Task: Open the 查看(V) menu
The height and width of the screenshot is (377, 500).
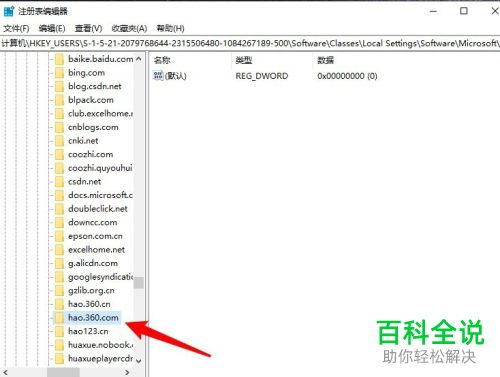Action: click(88, 28)
